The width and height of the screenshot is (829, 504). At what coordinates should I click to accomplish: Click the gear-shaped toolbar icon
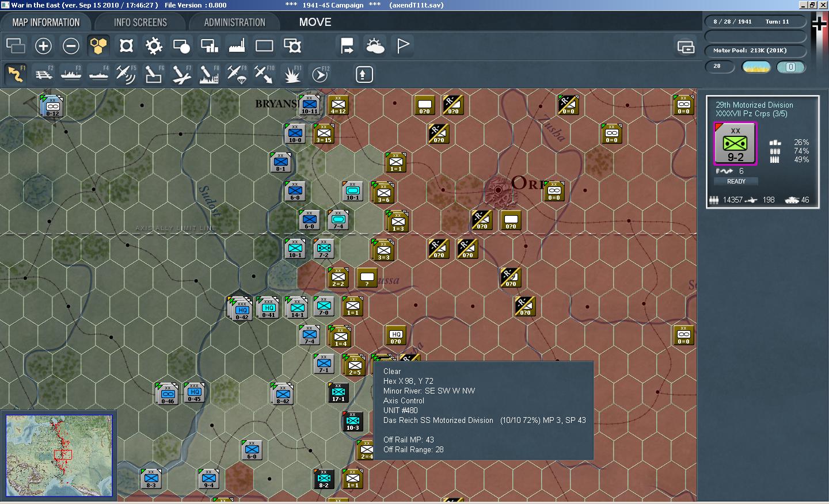[154, 45]
